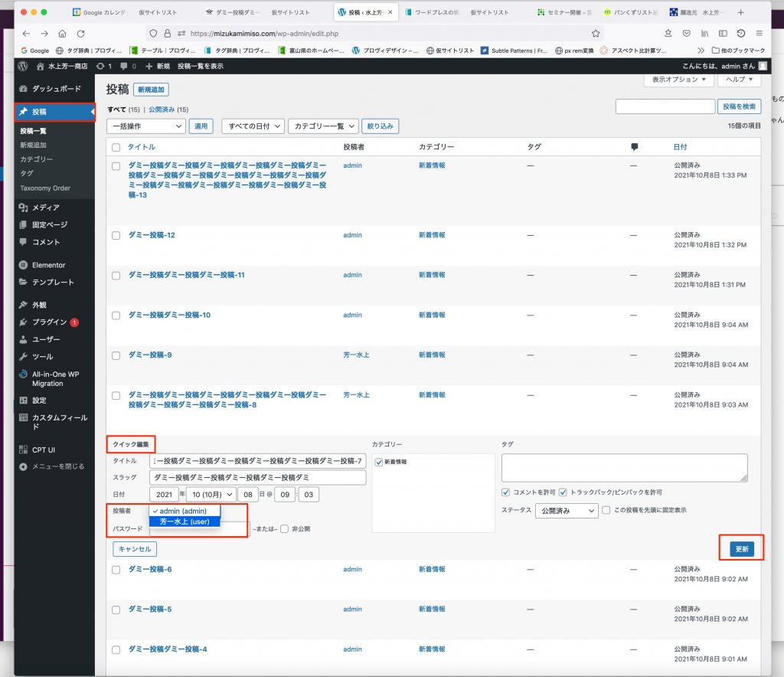
Task: Check the box for ダミー投稿-12
Action: point(116,235)
